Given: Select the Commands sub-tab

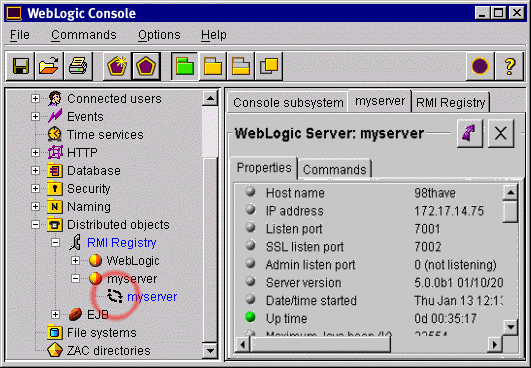Looking at the screenshot, I should [335, 169].
